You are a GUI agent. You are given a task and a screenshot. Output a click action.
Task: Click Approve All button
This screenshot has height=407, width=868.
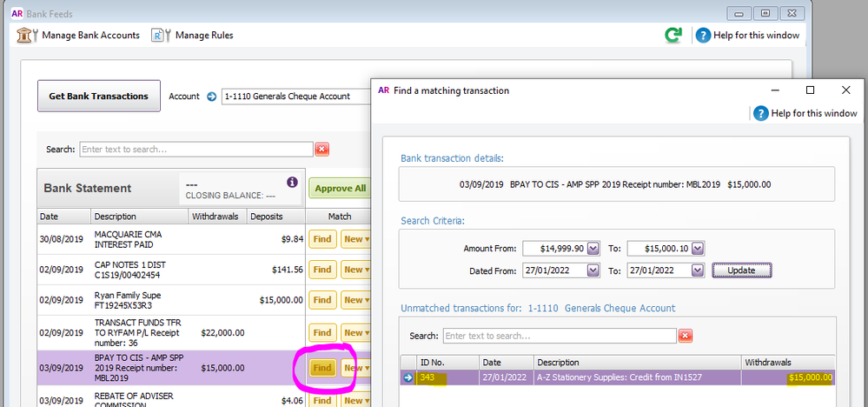(340, 189)
